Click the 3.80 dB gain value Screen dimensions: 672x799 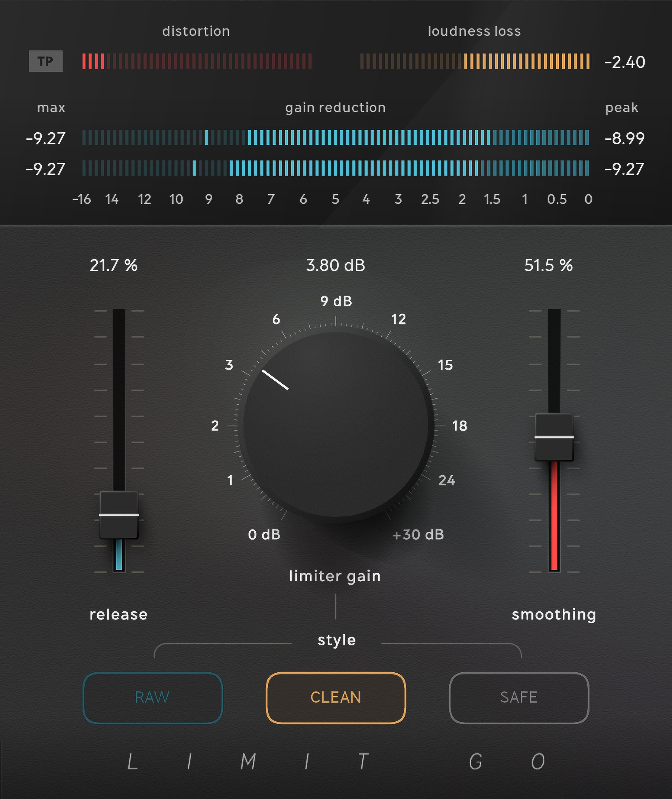click(336, 265)
